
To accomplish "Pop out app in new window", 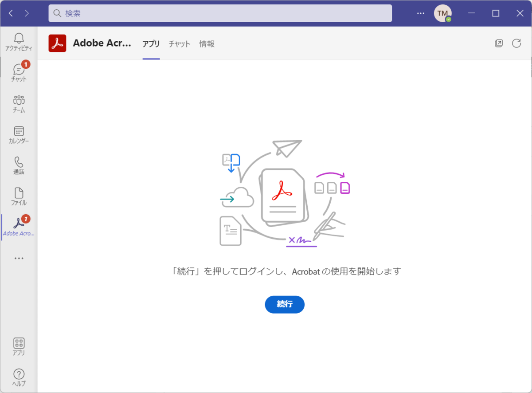I will coord(499,43).
